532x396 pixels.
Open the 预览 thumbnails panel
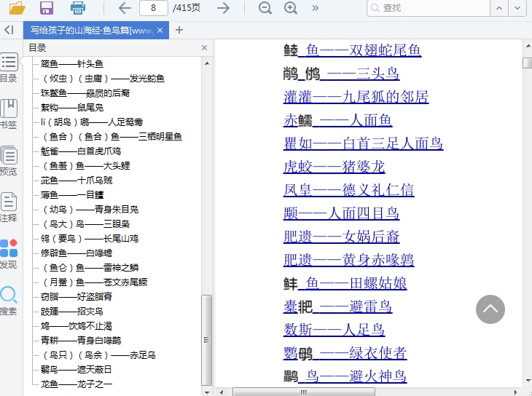9,161
